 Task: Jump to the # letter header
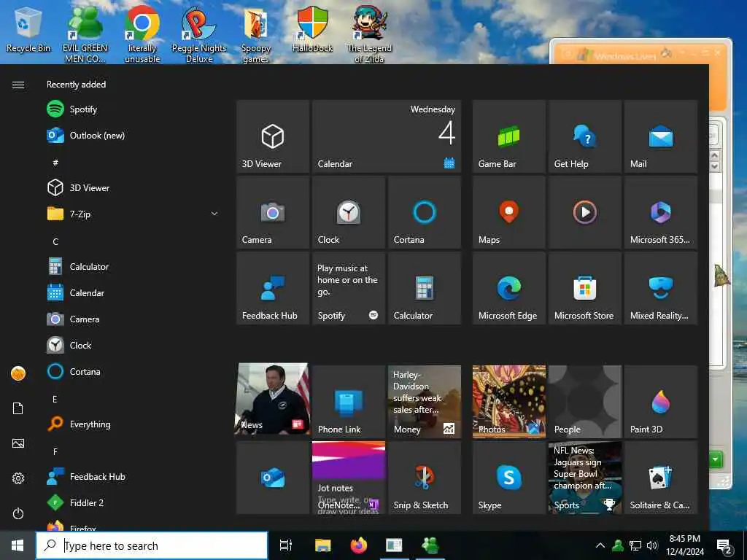pyautogui.click(x=55, y=163)
